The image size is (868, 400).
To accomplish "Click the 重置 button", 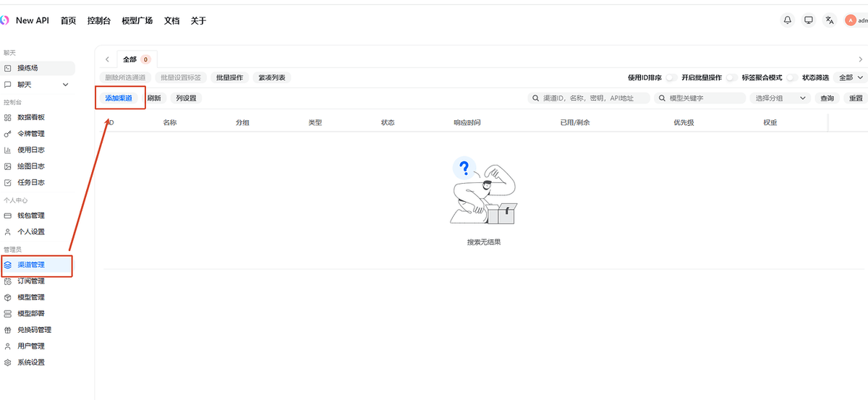I will point(856,98).
